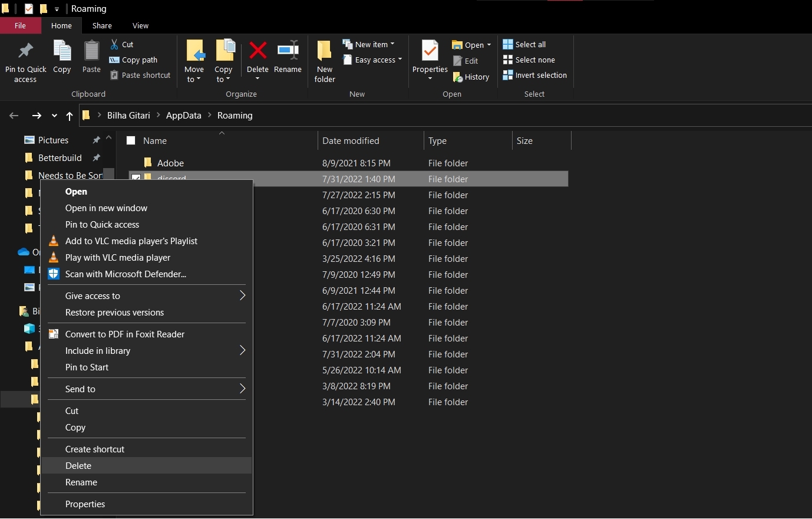Viewport: 812px width, 519px height.
Task: Open the Adobe folder in the list
Action: [170, 163]
